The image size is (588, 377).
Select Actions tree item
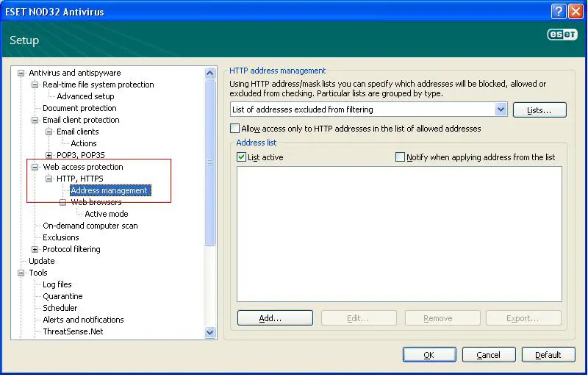(x=84, y=144)
